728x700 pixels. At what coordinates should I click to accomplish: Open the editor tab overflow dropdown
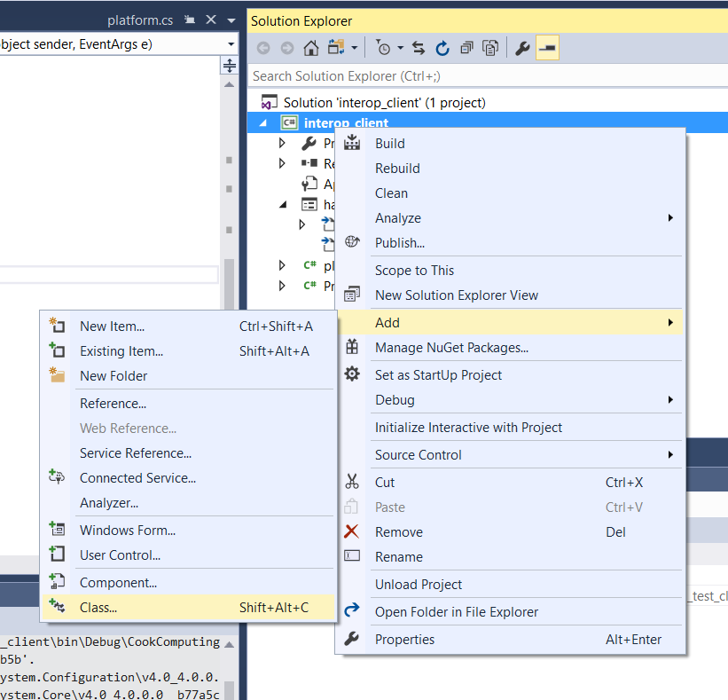[x=231, y=20]
